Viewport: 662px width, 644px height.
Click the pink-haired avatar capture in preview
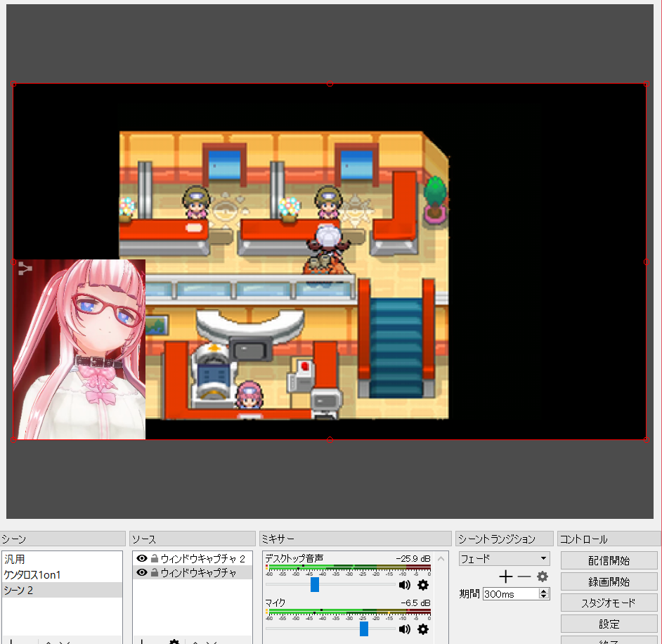click(79, 349)
